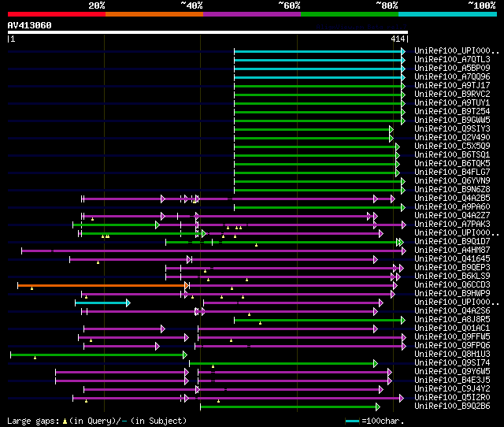Click the orange alignment bar in Q6CCD3 row
The width and height of the screenshot is (504, 427).
103,285
